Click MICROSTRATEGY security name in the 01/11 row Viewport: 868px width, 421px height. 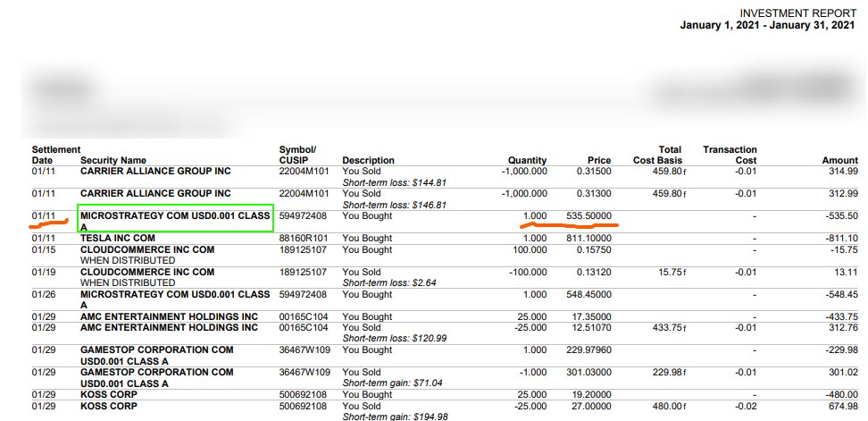pyautogui.click(x=175, y=221)
